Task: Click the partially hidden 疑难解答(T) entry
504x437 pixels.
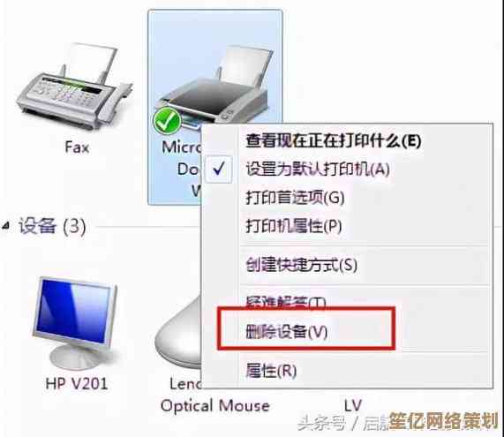Action: click(286, 302)
